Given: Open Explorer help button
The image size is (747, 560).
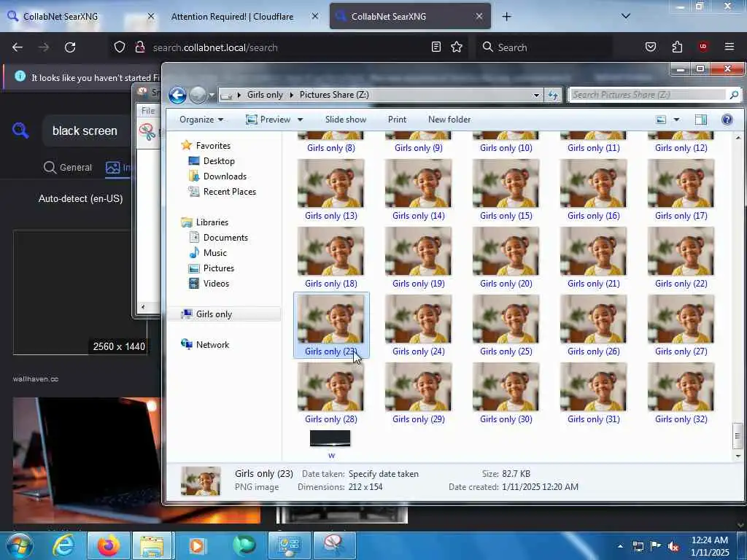Looking at the screenshot, I should [x=727, y=120].
